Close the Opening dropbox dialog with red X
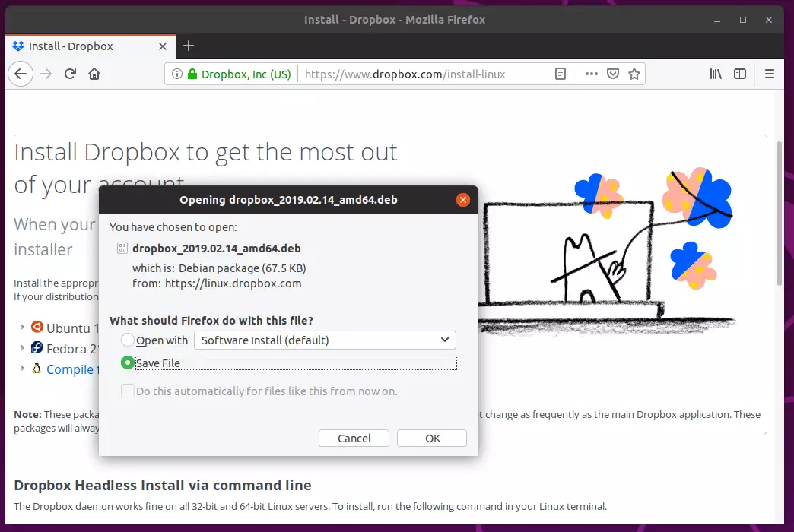 point(462,200)
